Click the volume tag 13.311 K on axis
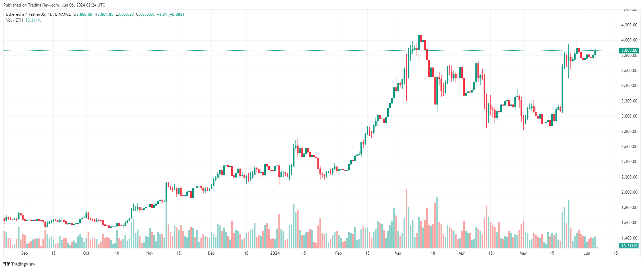 (629, 246)
